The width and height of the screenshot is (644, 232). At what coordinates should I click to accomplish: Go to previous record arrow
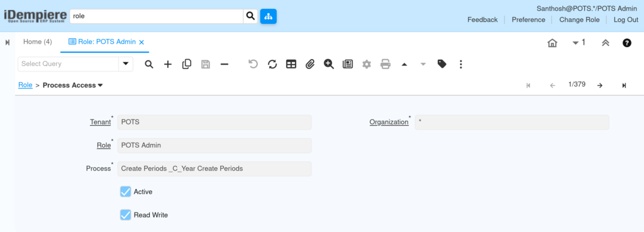(552, 86)
